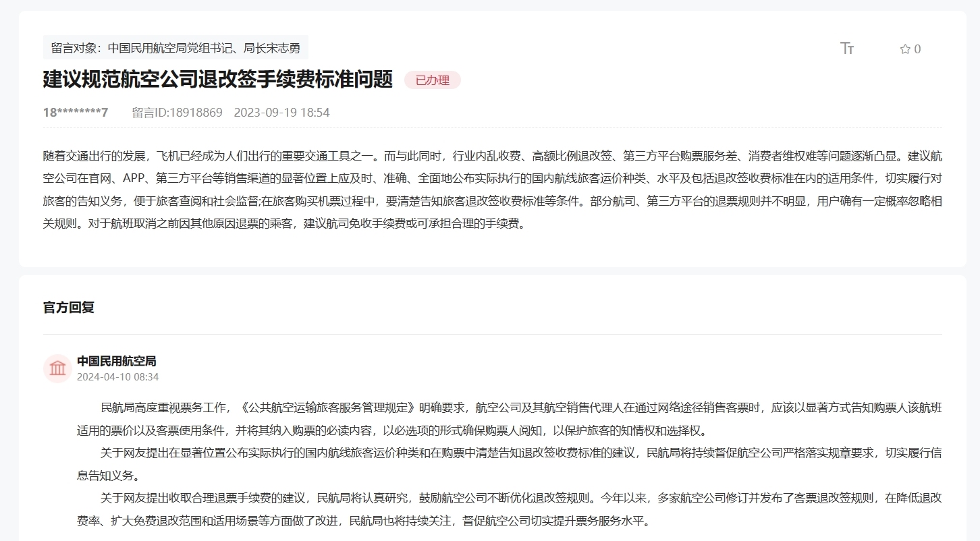Screen dimensions: 980x541
Task: Click the message paragraph starting 随着交通出行的发展
Action: click(493, 190)
